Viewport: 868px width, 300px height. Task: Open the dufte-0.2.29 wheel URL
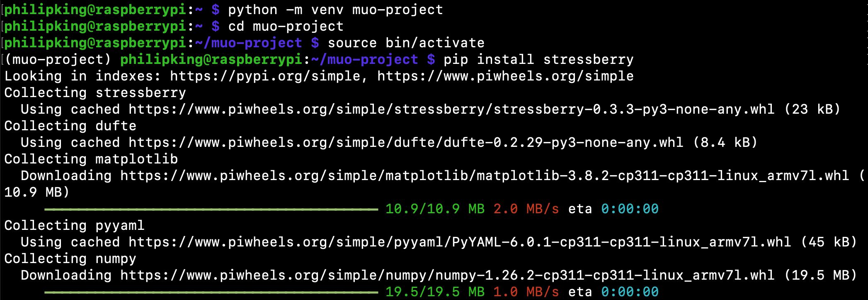point(406,143)
